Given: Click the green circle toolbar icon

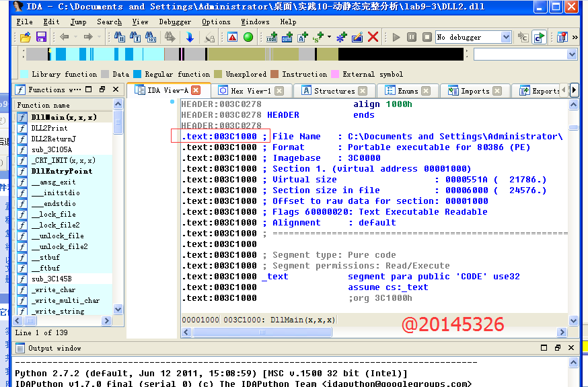Looking at the screenshot, I should pyautogui.click(x=248, y=37).
